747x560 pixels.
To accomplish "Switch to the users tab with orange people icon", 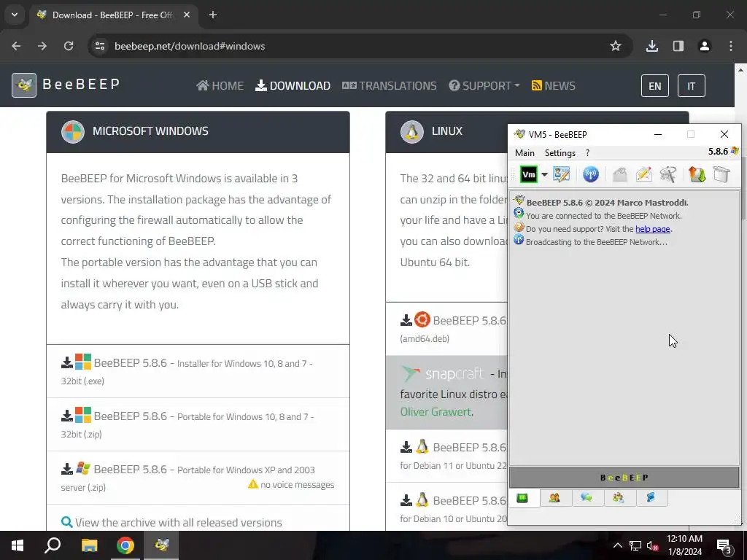I will coord(554,498).
